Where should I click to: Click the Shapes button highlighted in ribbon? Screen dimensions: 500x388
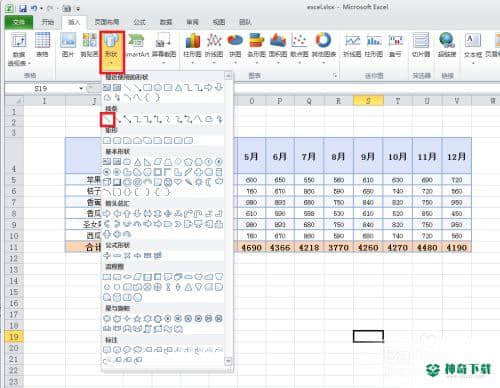(x=112, y=52)
